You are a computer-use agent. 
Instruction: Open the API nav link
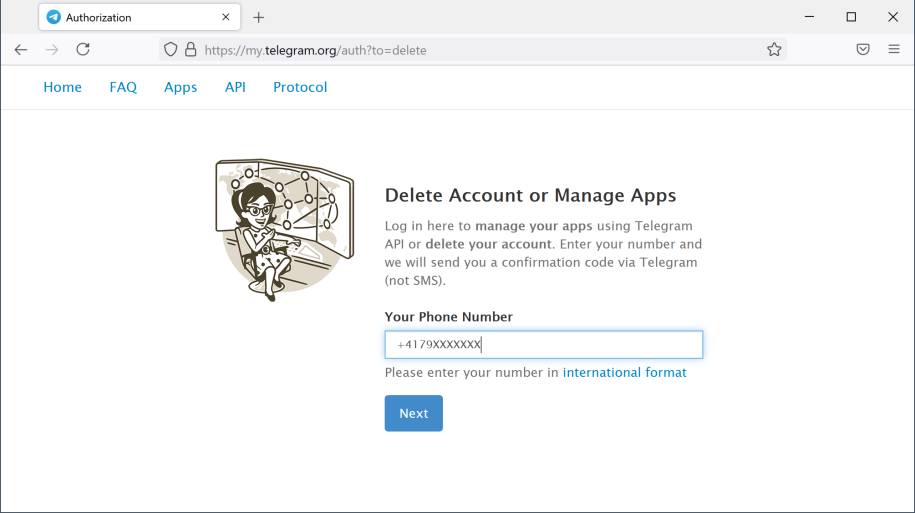click(x=235, y=87)
